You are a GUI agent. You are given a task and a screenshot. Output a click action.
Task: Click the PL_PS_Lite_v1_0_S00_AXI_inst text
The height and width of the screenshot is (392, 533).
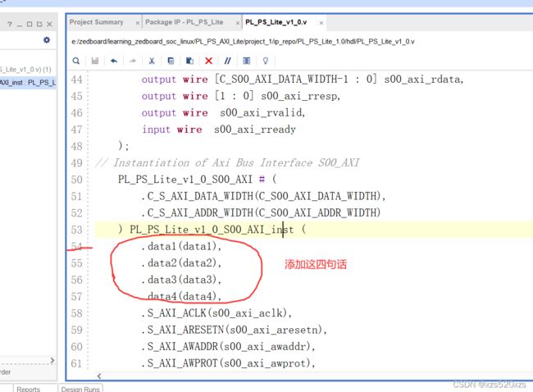[212, 230]
